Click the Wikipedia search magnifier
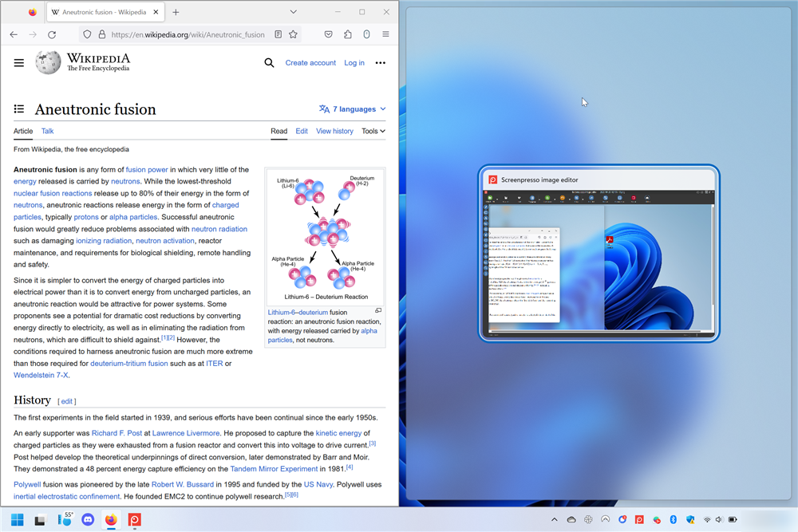Image resolution: width=798 pixels, height=532 pixels. click(x=269, y=62)
